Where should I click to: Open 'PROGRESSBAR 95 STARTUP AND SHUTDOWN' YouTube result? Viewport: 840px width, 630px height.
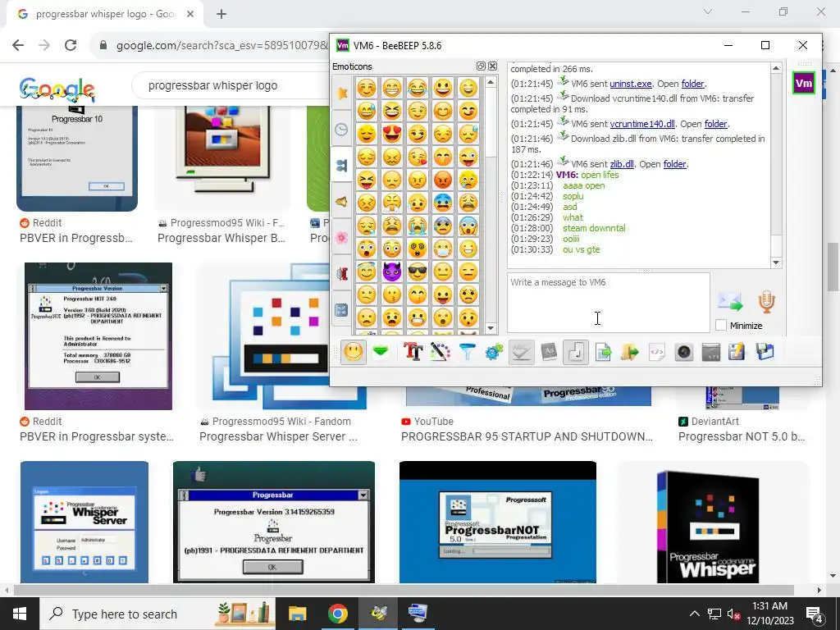[527, 436]
